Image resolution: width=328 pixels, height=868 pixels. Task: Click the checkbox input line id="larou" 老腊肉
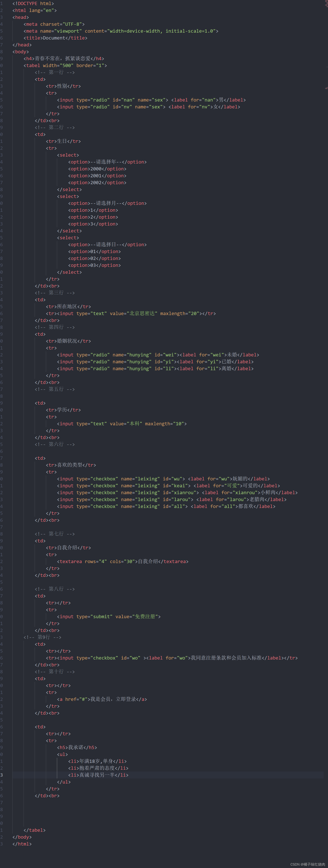[x=172, y=500]
